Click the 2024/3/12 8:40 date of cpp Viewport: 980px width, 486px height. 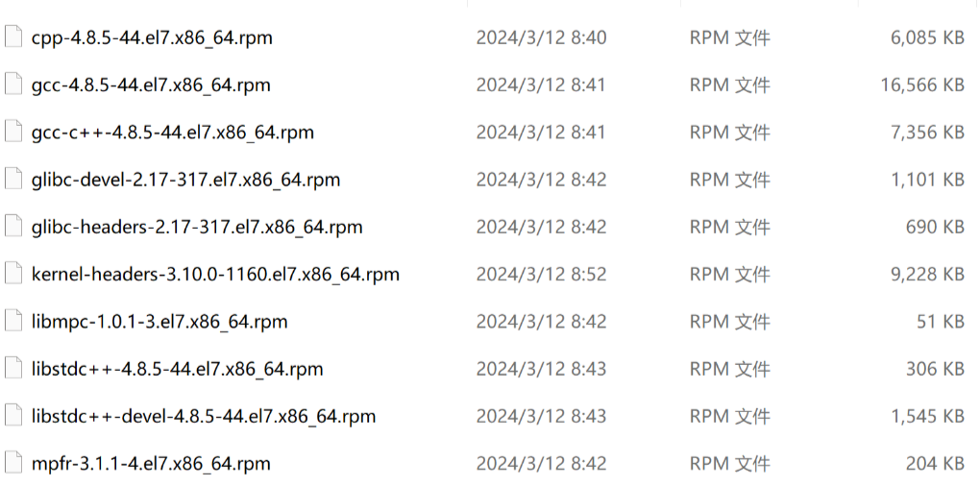tap(541, 38)
